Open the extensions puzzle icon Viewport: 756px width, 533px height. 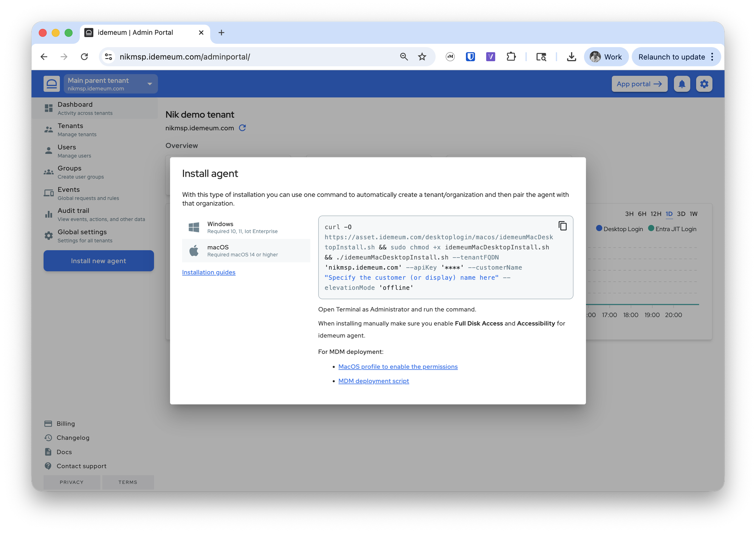(511, 57)
